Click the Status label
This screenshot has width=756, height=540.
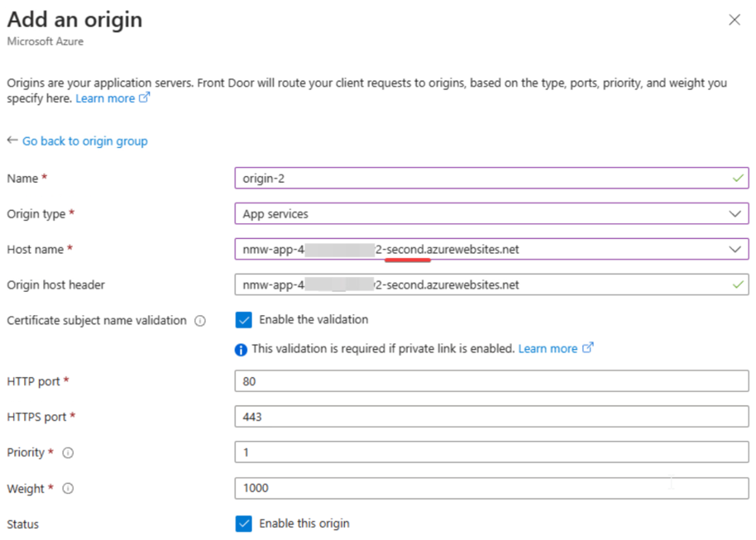22,524
